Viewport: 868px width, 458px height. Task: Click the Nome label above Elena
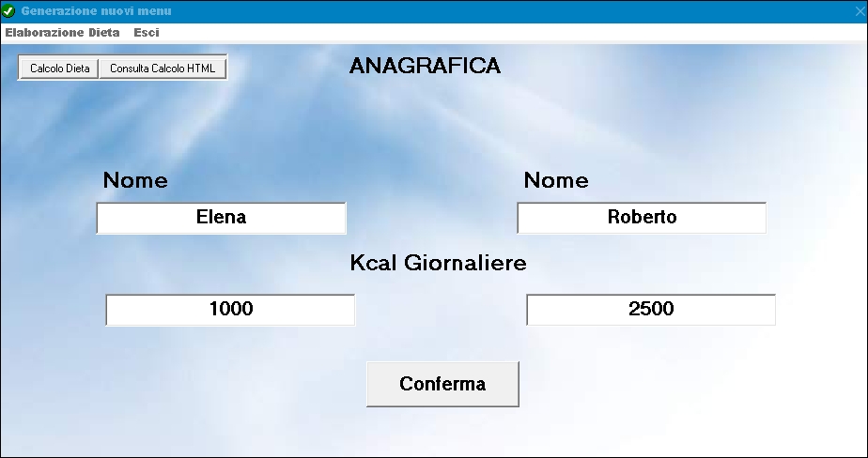(135, 180)
